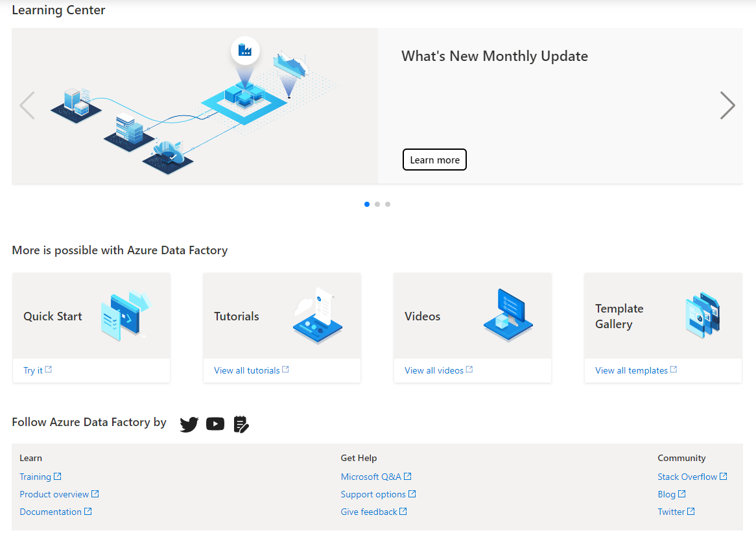Open the Tutorials card illustration
Image resolution: width=756 pixels, height=535 pixels.
[x=317, y=316]
